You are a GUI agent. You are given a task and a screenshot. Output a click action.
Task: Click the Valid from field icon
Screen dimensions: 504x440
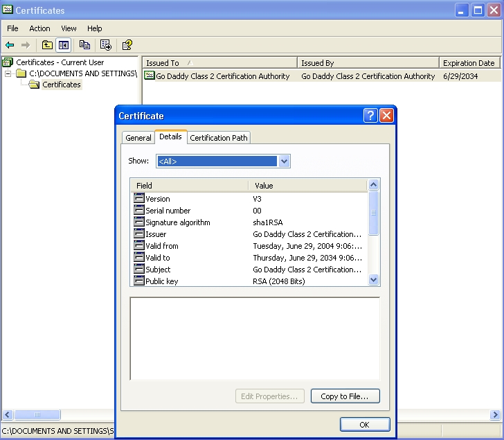pyautogui.click(x=139, y=245)
